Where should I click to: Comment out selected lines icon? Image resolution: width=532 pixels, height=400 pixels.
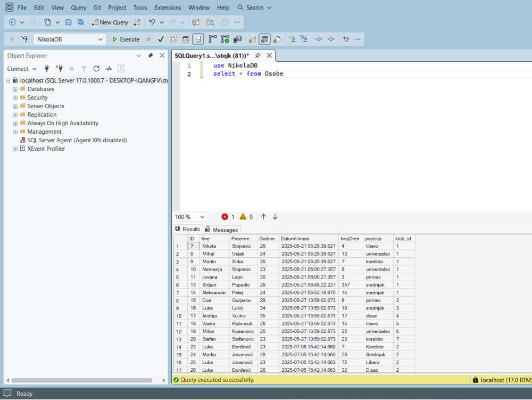coord(292,39)
